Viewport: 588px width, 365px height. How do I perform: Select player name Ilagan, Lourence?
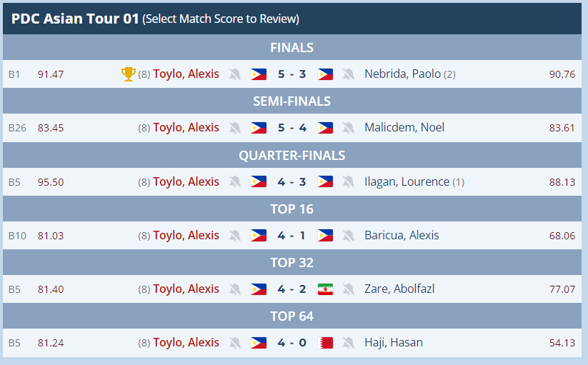[407, 181]
